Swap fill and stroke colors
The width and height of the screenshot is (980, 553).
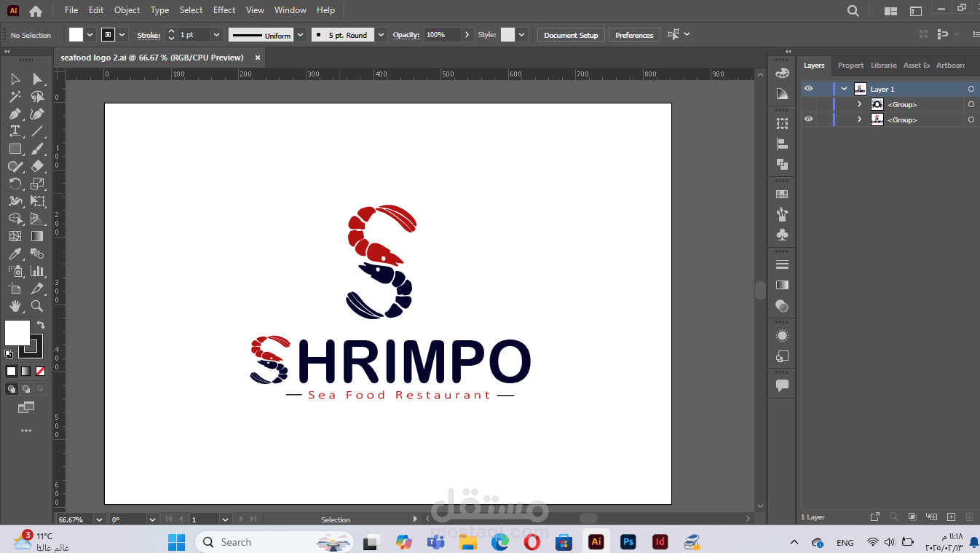tap(41, 325)
